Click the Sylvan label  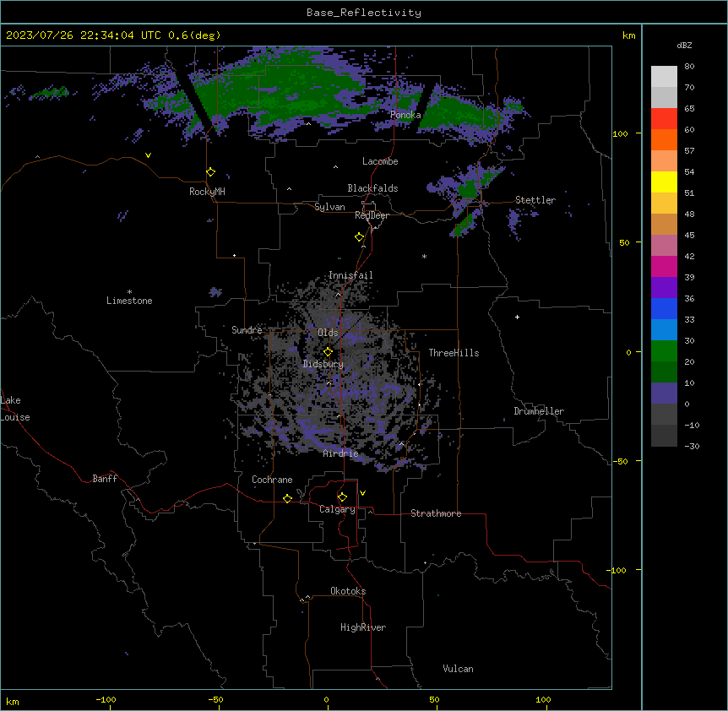[329, 207]
